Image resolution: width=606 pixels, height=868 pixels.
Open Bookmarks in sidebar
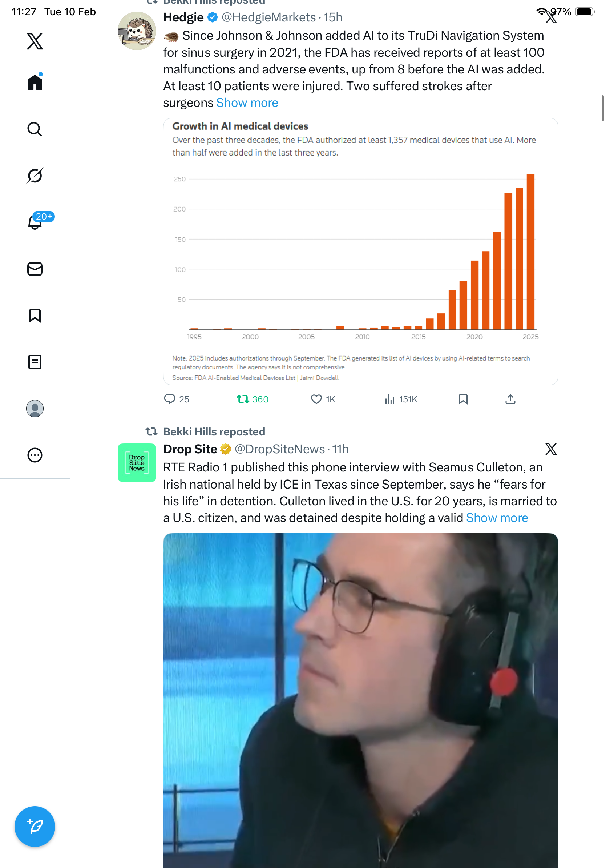click(x=35, y=315)
